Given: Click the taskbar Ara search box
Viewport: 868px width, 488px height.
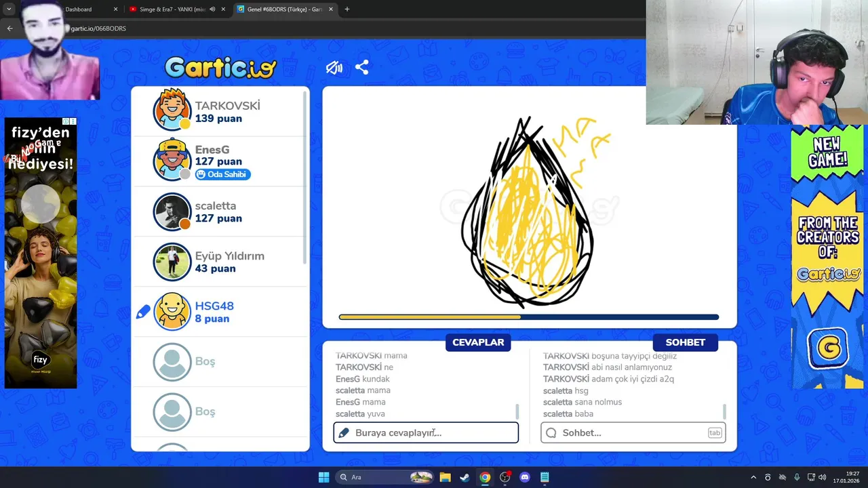Looking at the screenshot, I should 385,477.
